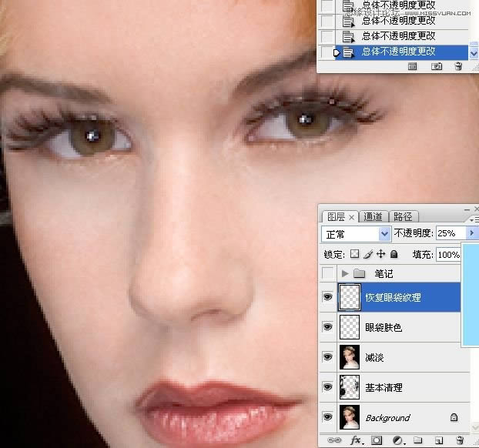
Task: Click the 基本清理 layer thumbnail
Action: click(350, 387)
